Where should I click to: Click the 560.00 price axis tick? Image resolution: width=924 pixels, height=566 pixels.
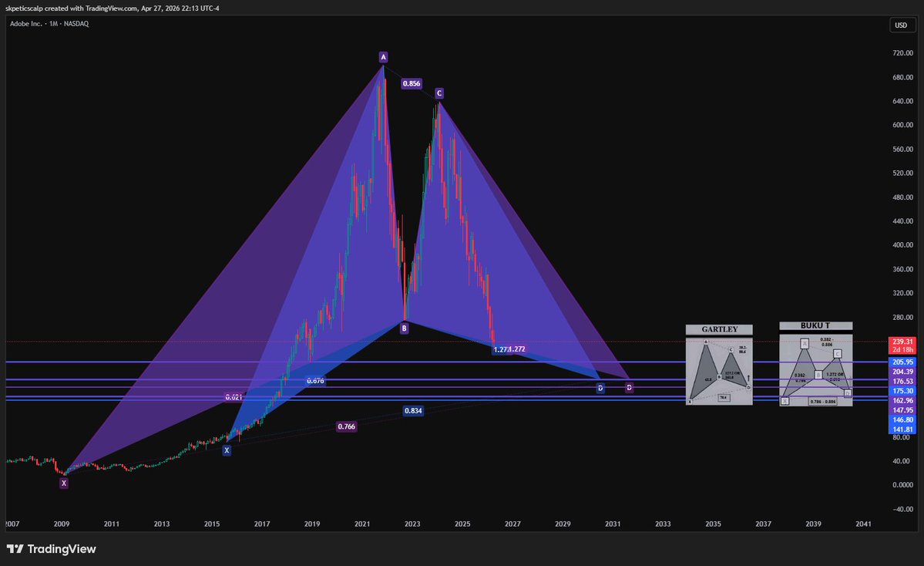click(902, 149)
